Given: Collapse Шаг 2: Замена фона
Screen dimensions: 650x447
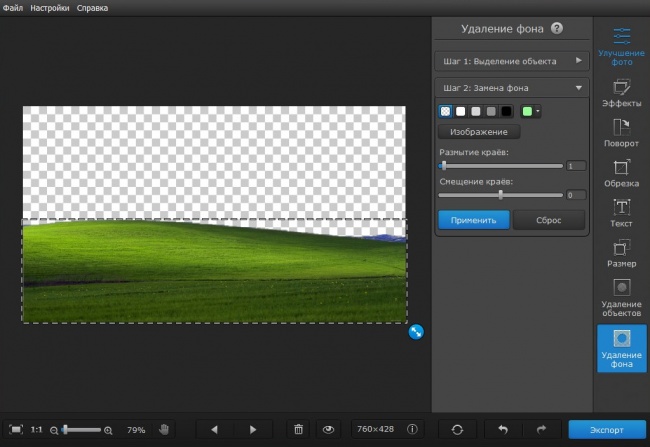Looking at the screenshot, I should pyautogui.click(x=512, y=87).
